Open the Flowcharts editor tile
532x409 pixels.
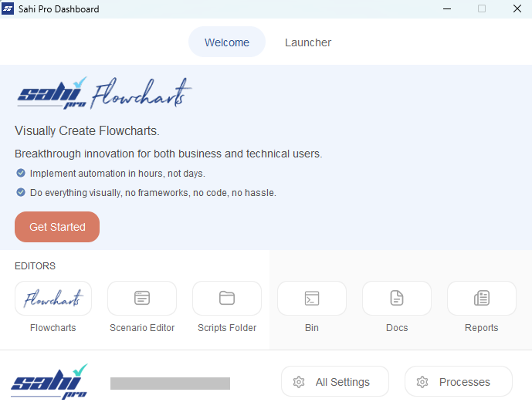pos(53,298)
